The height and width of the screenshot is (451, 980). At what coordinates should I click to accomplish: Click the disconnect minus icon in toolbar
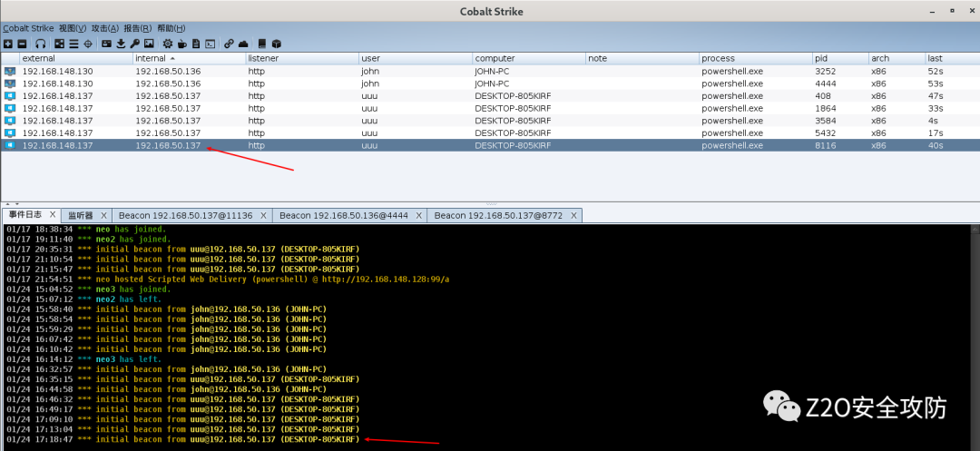click(22, 44)
